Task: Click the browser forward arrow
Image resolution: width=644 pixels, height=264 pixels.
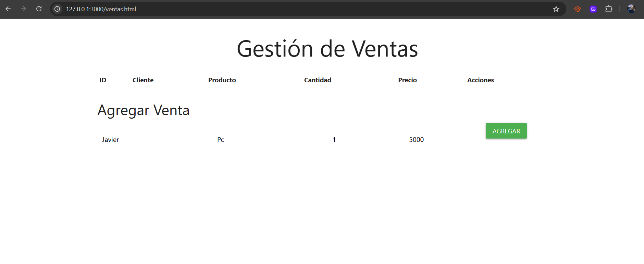Action: coord(23,9)
